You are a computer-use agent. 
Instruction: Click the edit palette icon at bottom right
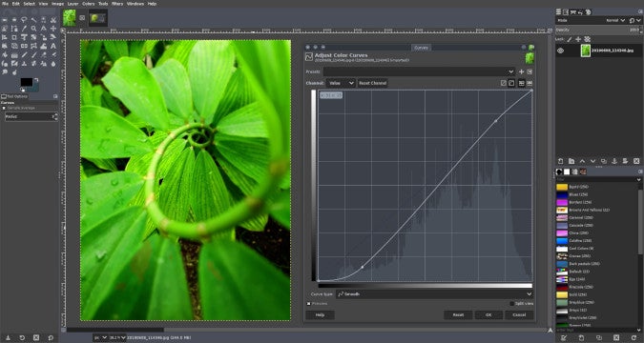(564, 337)
